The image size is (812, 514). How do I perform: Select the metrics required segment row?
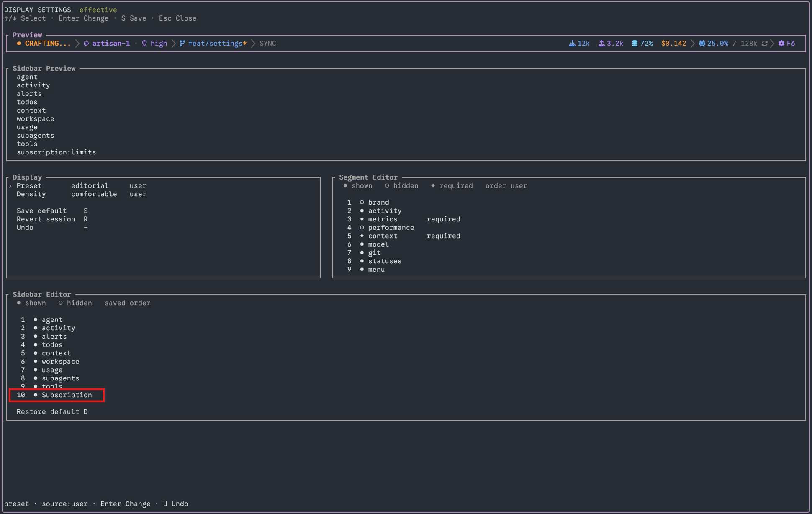tap(403, 219)
